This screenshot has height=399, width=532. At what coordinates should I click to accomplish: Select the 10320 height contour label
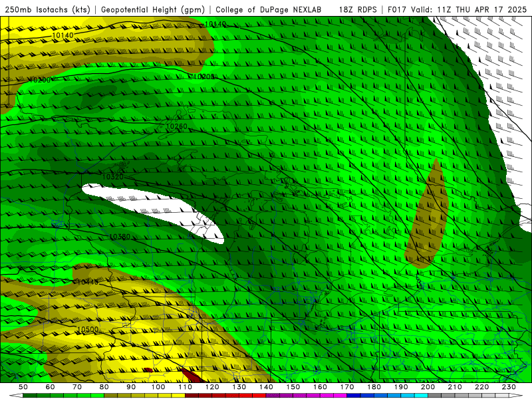(x=113, y=177)
